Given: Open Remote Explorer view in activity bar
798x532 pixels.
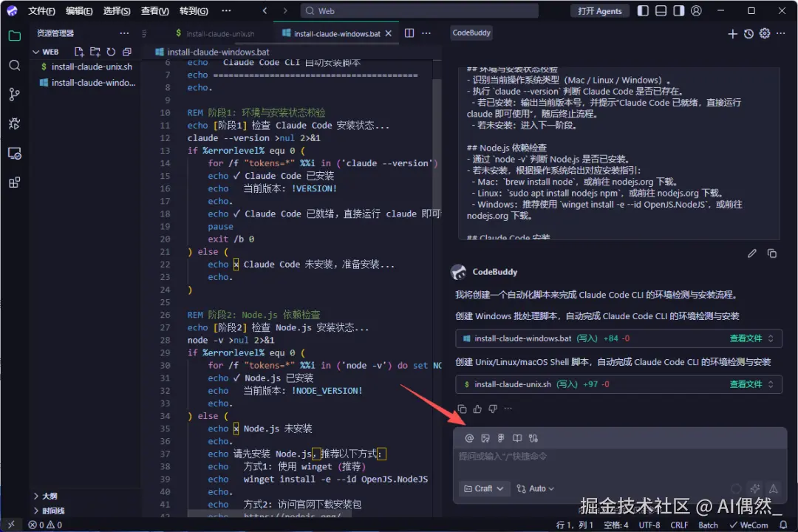Looking at the screenshot, I should (15, 153).
